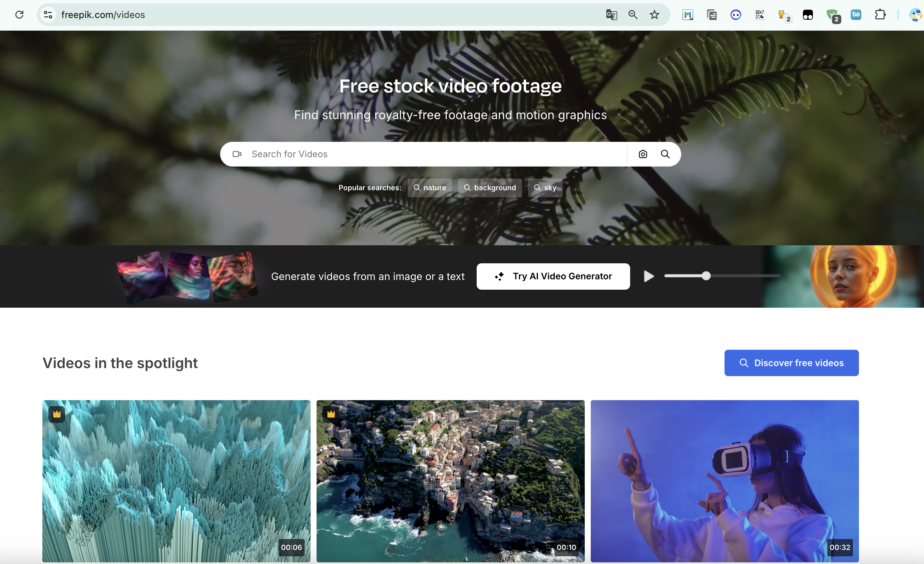Open the VR headset woman video thumbnail
Image resolution: width=924 pixels, height=564 pixels.
pyautogui.click(x=725, y=481)
